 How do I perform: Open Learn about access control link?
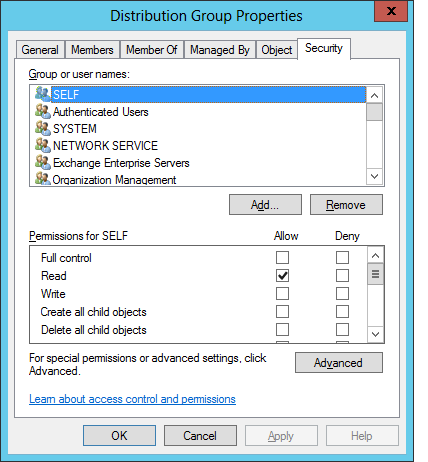pos(132,399)
